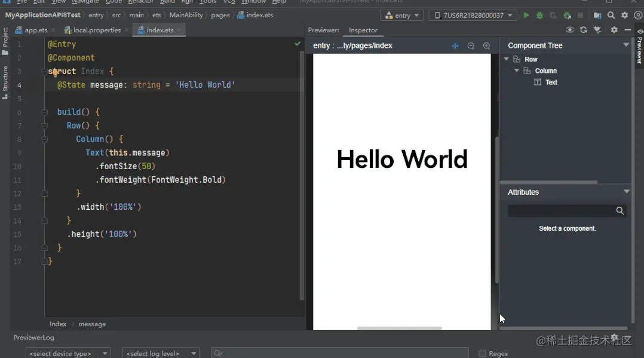The height and width of the screenshot is (358, 644).
Task: Click the Debug bug icon in the toolbar
Action: tap(539, 16)
